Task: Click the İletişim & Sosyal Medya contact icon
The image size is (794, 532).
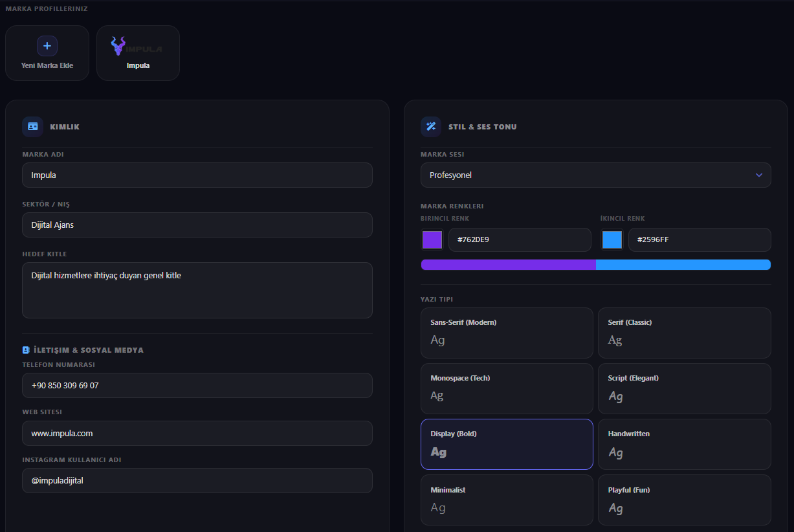Action: pyautogui.click(x=26, y=350)
